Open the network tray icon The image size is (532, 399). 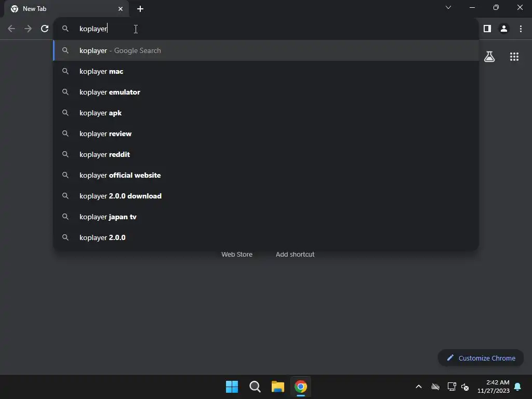point(451,387)
